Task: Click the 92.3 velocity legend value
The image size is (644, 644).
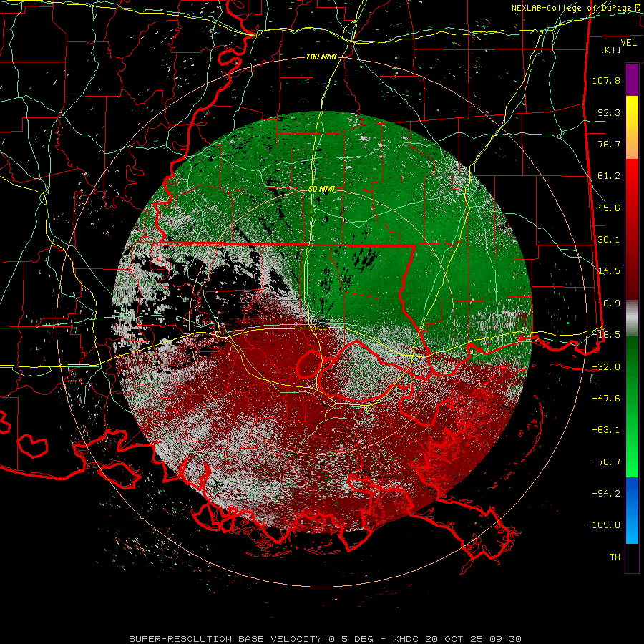Action: [x=609, y=112]
